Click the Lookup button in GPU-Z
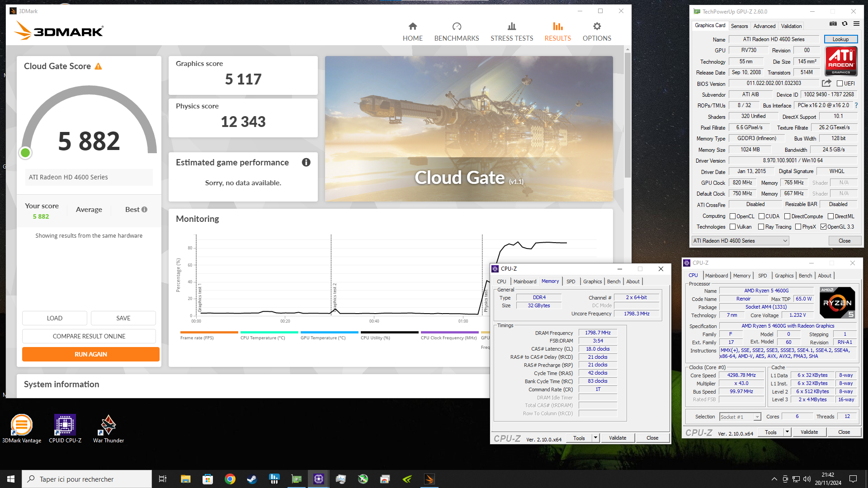The width and height of the screenshot is (868, 488). point(840,39)
